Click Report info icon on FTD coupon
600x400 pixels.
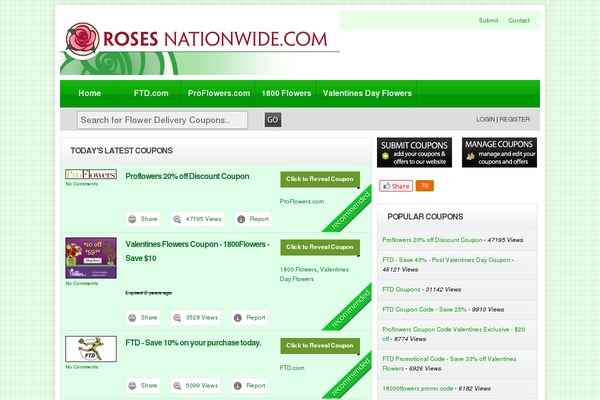[x=238, y=385]
